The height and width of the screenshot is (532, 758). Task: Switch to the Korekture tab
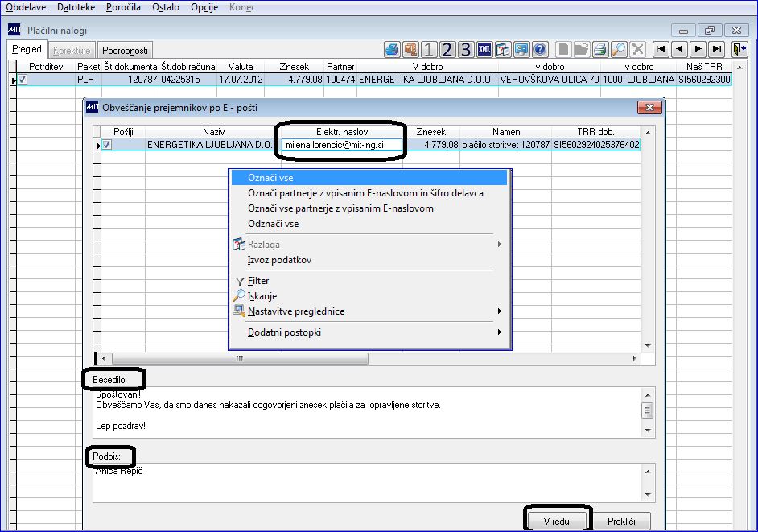[x=72, y=50]
